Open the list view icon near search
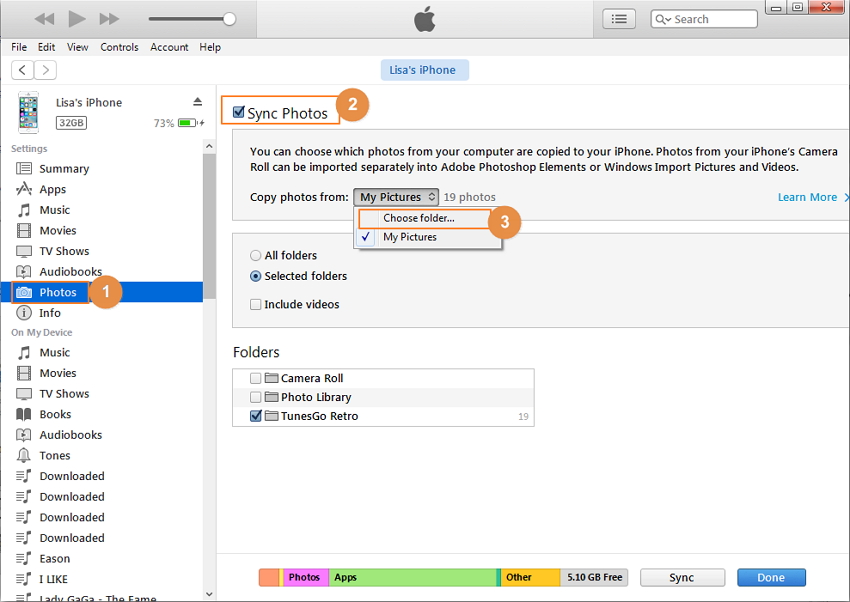The width and height of the screenshot is (850, 602). 619,19
